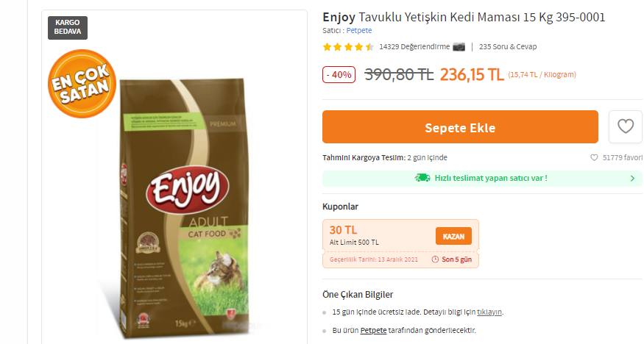Click the star rating icons
644x344 pixels.
348,47
